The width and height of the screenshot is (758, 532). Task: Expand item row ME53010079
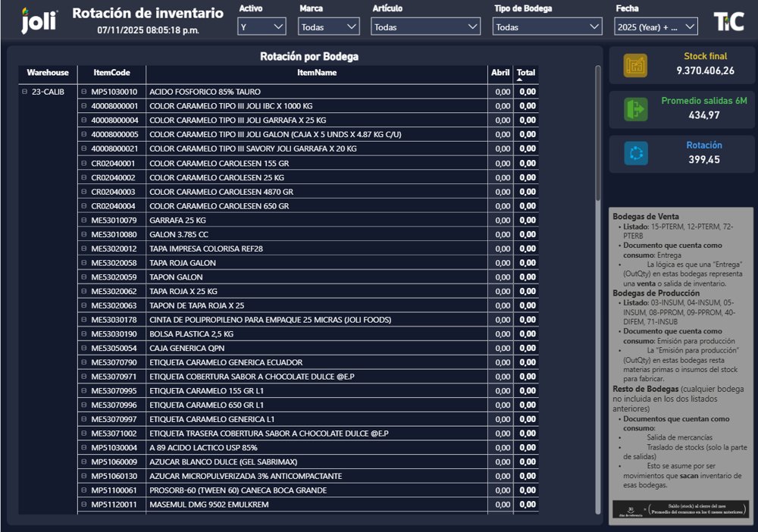(x=84, y=221)
